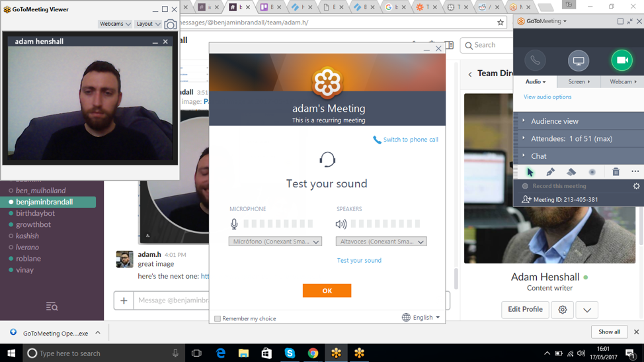Click View audio options link
Viewport: 644px width, 362px height.
pos(547,97)
